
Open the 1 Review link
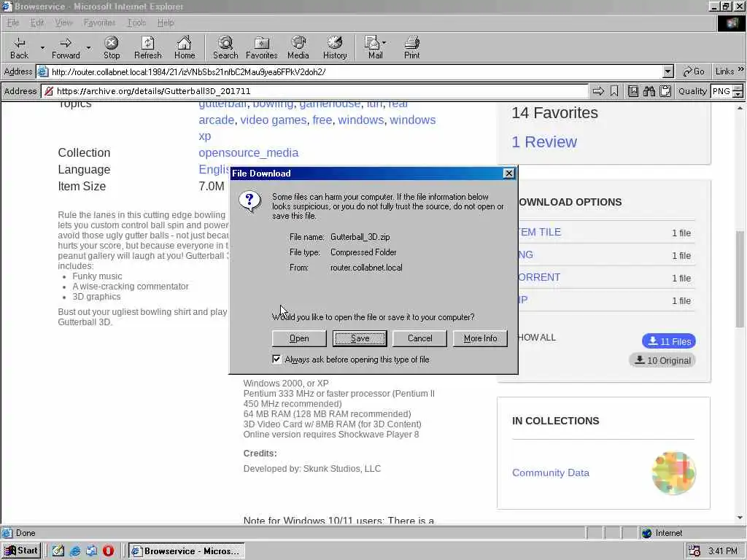coord(544,142)
